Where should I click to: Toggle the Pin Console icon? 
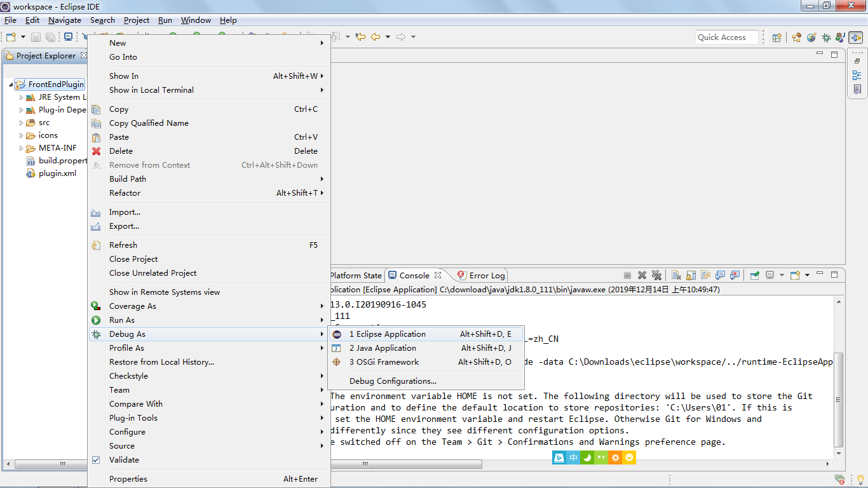(755, 275)
